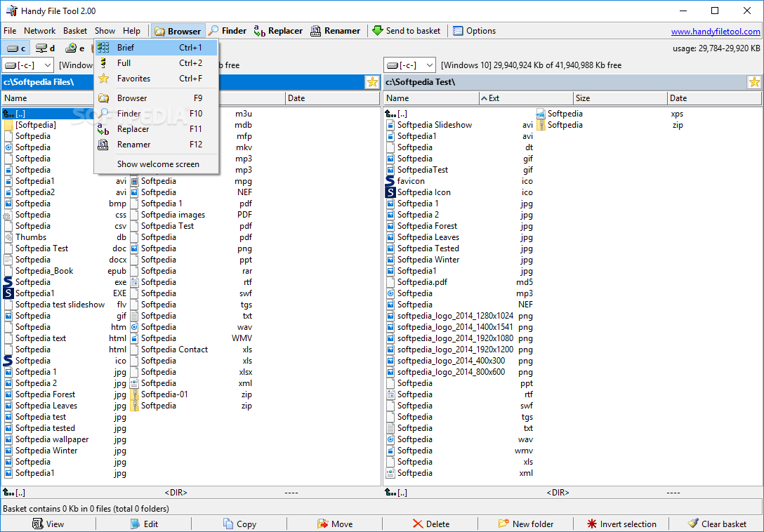
Task: Click Invert selection button
Action: pyautogui.click(x=621, y=524)
